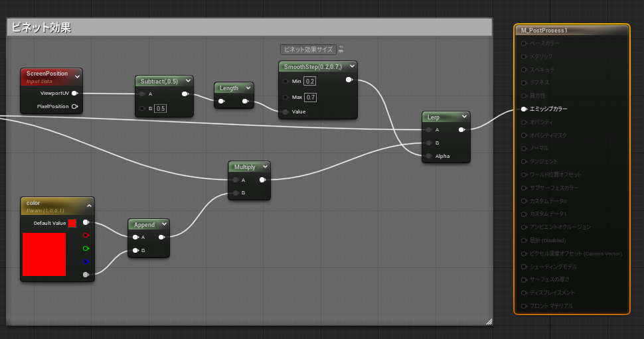Click the PixelPosition output pin
The width and height of the screenshot is (644, 339).
(75, 106)
